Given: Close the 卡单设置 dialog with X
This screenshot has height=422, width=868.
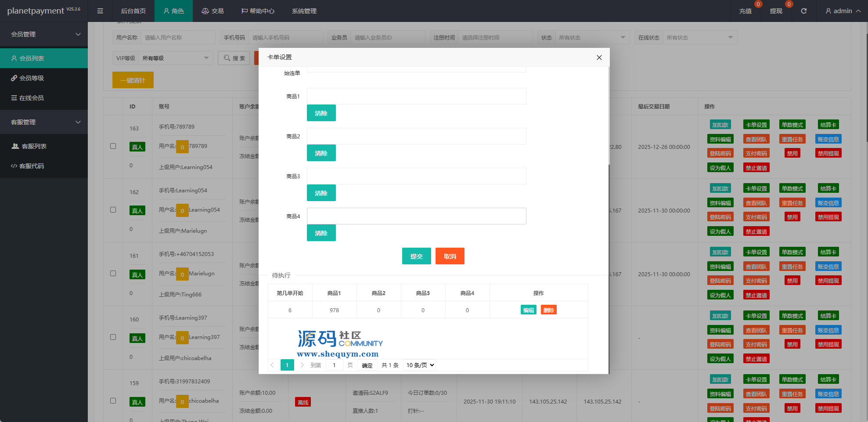Looking at the screenshot, I should click(599, 58).
